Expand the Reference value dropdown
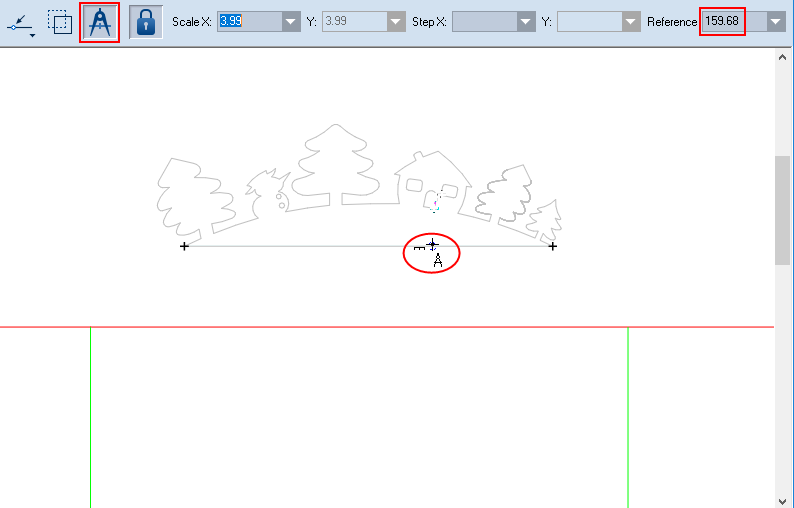This screenshot has width=794, height=508. click(x=776, y=22)
